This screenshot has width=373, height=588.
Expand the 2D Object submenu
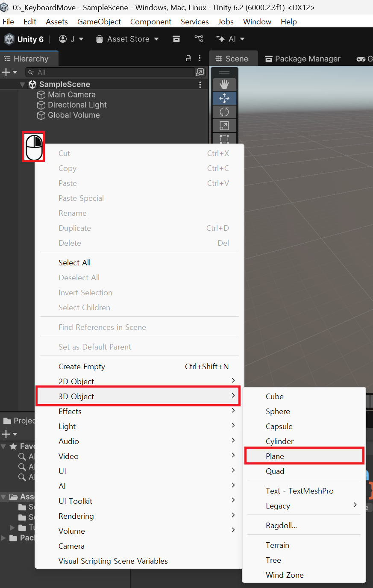pyautogui.click(x=139, y=381)
